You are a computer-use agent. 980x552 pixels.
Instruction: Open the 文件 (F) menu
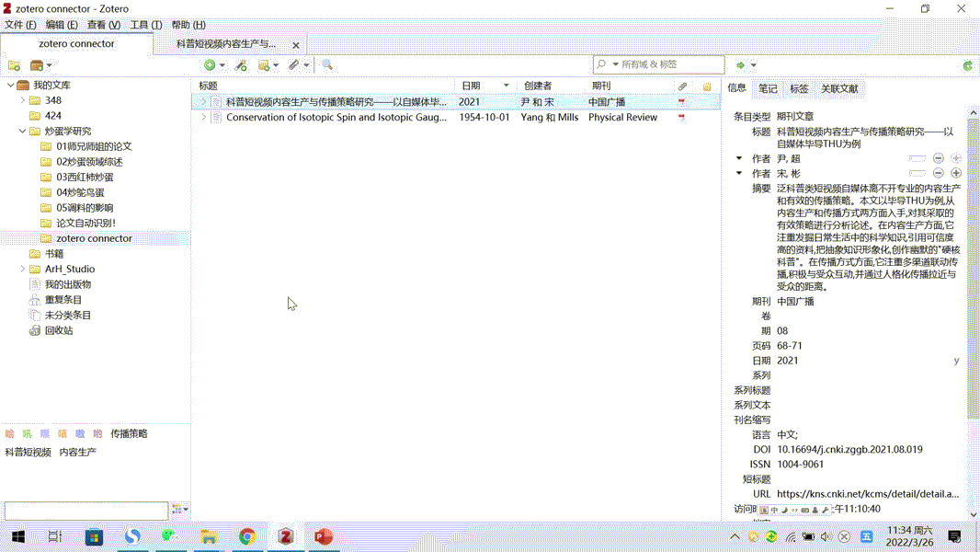click(20, 25)
